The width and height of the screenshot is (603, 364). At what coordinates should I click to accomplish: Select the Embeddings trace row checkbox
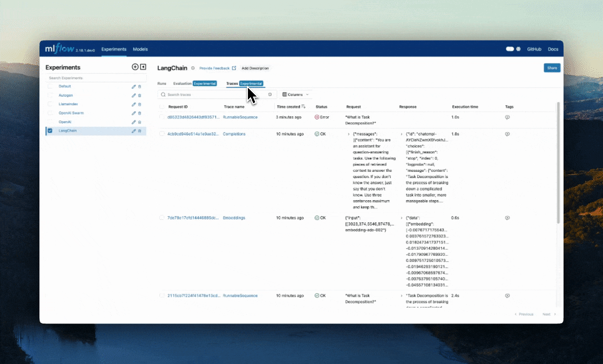tap(162, 218)
